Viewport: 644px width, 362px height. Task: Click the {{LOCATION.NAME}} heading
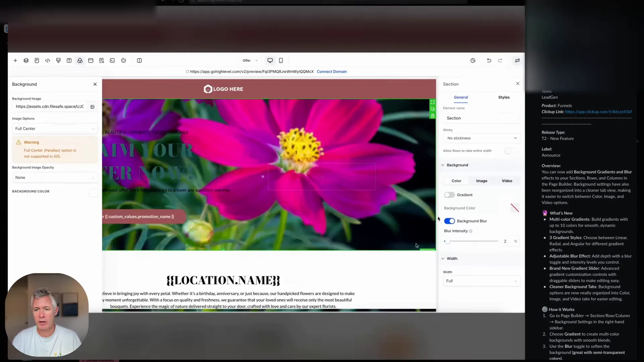click(223, 281)
